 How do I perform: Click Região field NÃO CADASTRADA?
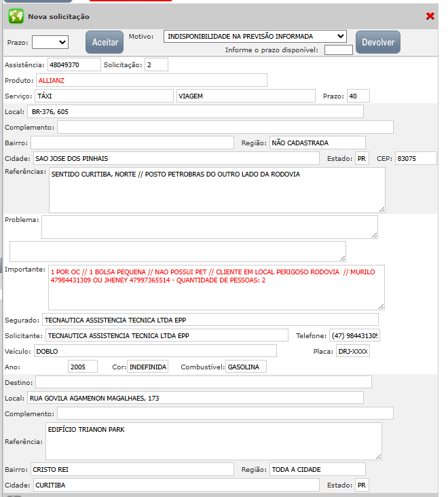click(318, 143)
